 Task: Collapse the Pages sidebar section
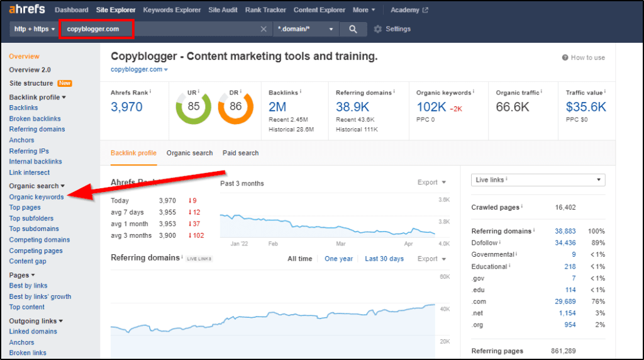point(22,275)
